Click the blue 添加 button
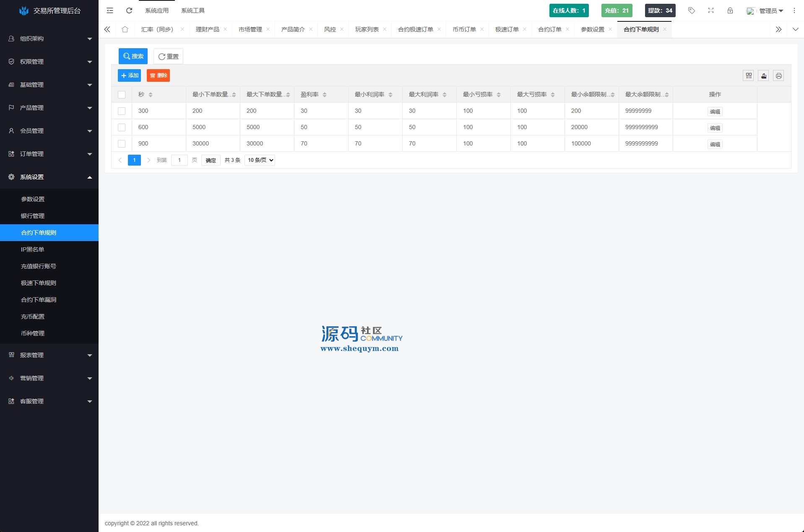804x532 pixels. (x=130, y=75)
